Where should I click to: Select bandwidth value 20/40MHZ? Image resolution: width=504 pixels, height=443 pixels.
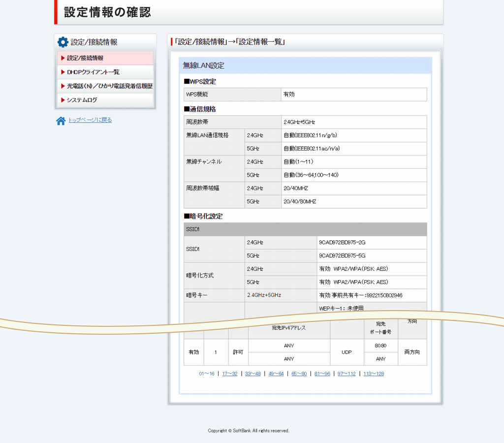[354, 189]
